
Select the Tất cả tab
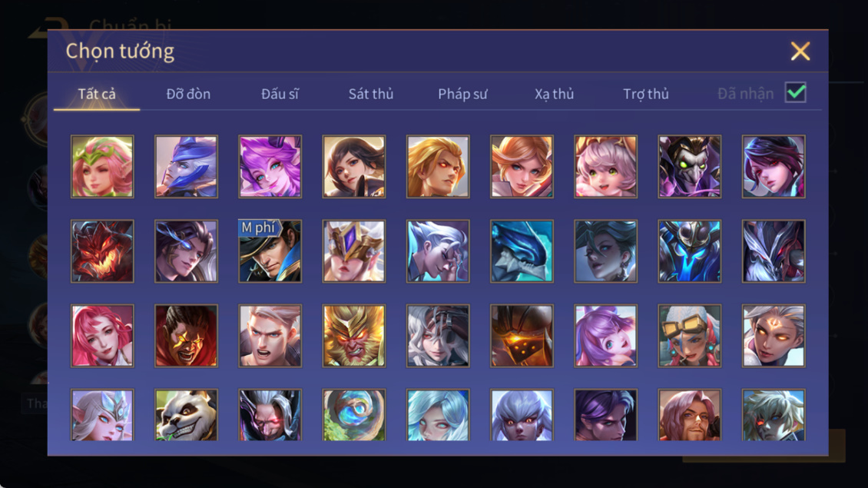pos(97,94)
